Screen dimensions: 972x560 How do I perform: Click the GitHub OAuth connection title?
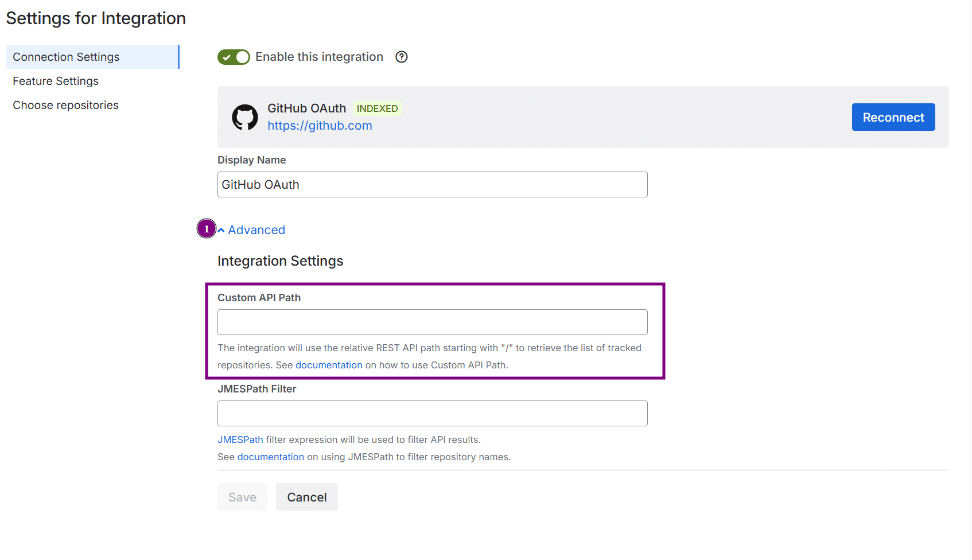[x=306, y=108]
